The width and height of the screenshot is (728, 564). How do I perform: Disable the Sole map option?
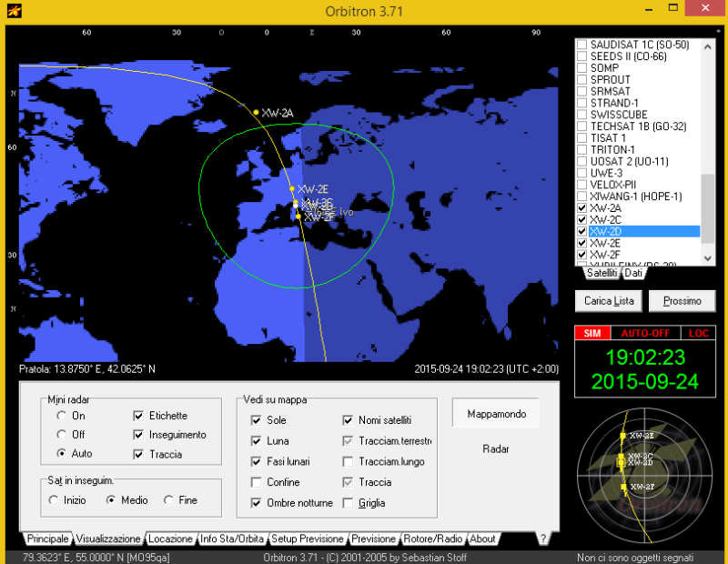(x=256, y=420)
